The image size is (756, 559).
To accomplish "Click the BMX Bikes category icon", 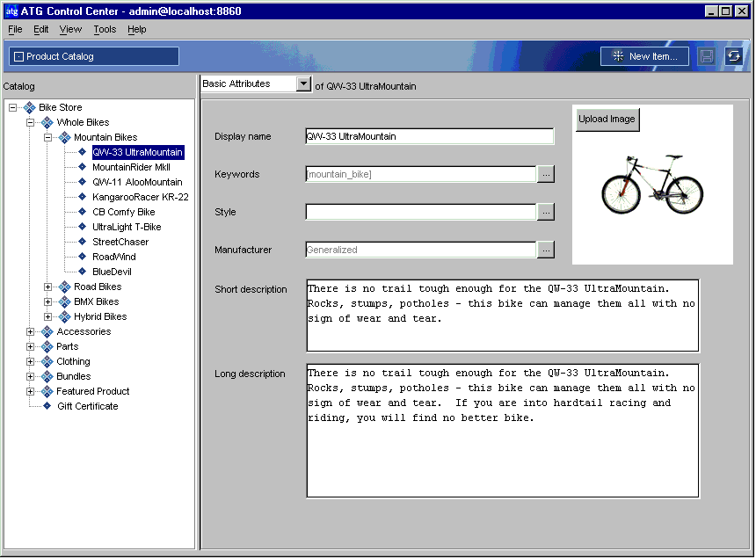I will [64, 301].
